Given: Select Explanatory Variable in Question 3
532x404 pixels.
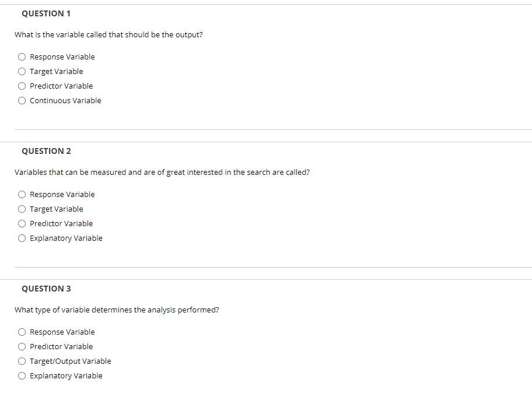Looking at the screenshot, I should point(22,375).
